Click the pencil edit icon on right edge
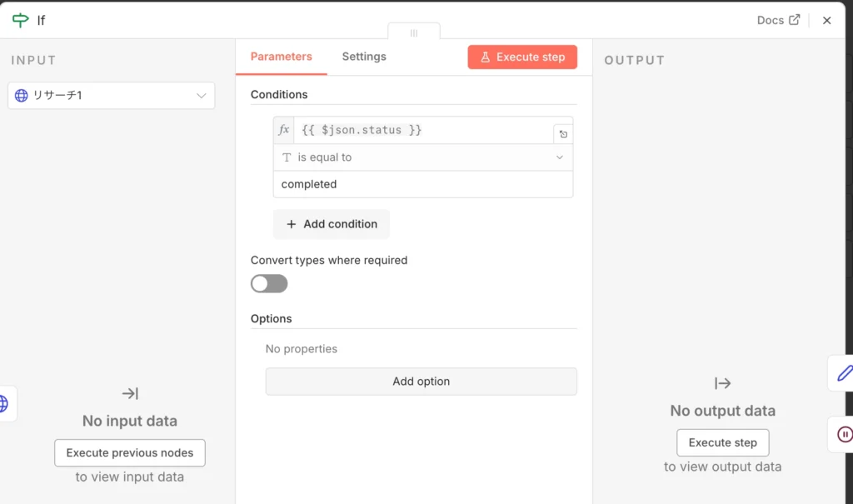 point(843,372)
